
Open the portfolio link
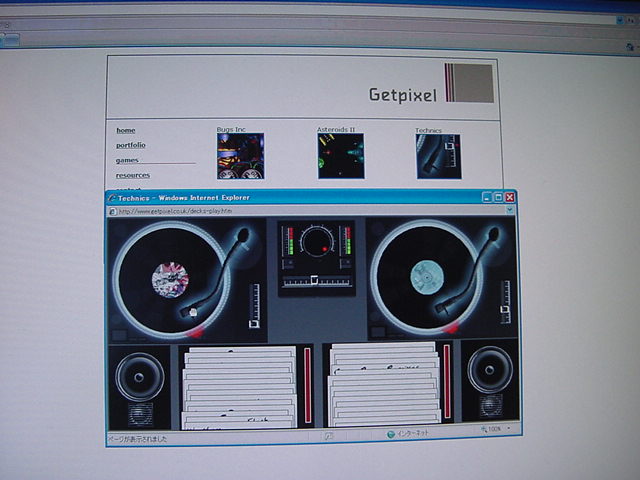pos(131,145)
